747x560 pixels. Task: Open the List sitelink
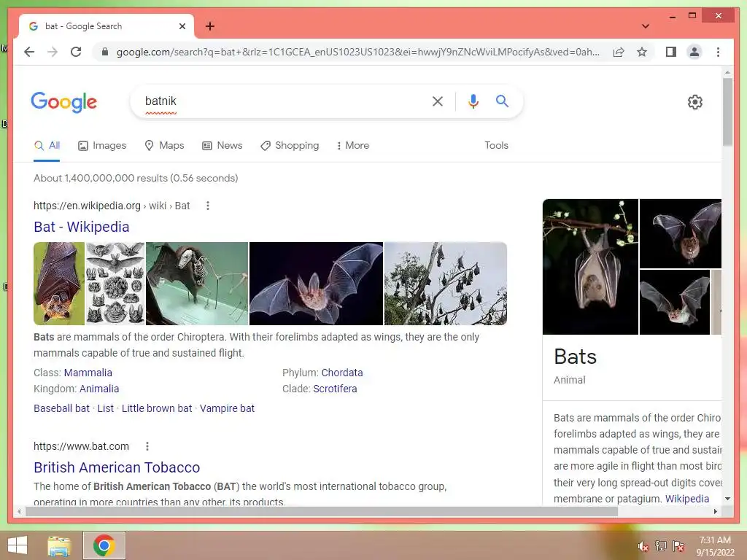[x=105, y=408]
